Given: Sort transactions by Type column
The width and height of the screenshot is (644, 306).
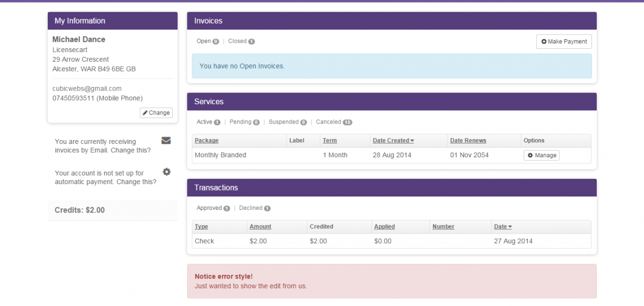Looking at the screenshot, I should [x=201, y=227].
